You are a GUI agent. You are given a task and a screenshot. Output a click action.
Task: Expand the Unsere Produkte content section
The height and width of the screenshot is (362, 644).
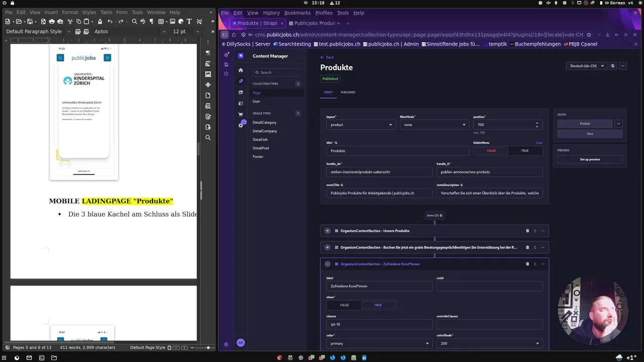click(x=328, y=231)
